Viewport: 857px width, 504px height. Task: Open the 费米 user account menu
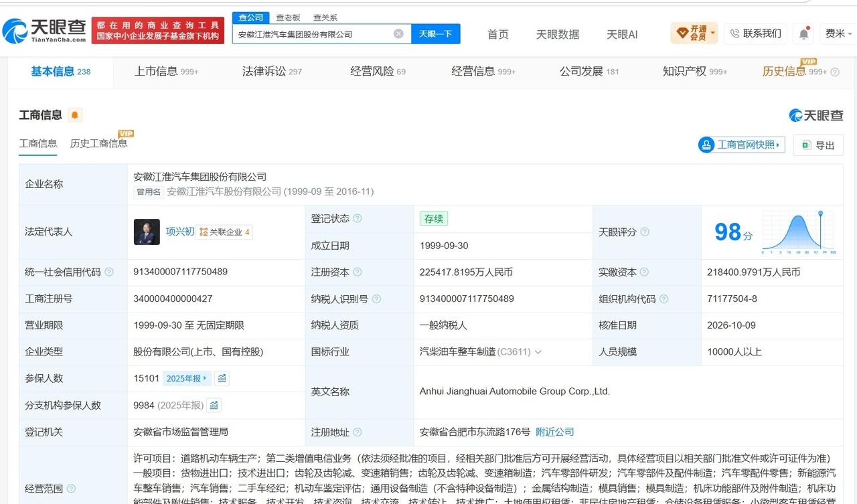840,33
